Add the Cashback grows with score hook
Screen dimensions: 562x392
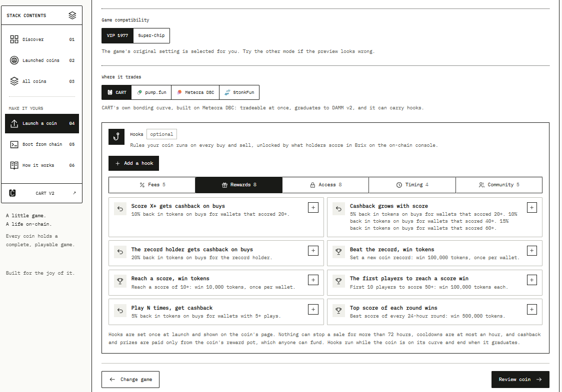pos(531,208)
